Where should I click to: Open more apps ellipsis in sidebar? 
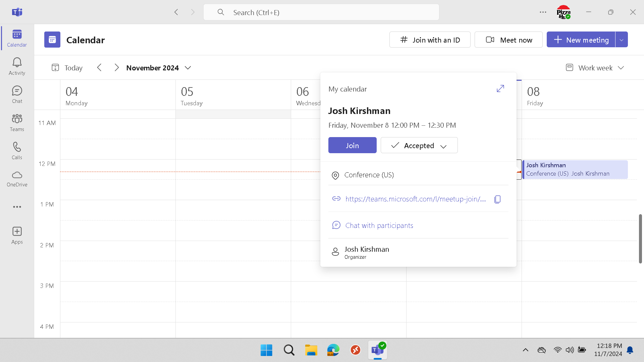click(x=17, y=207)
